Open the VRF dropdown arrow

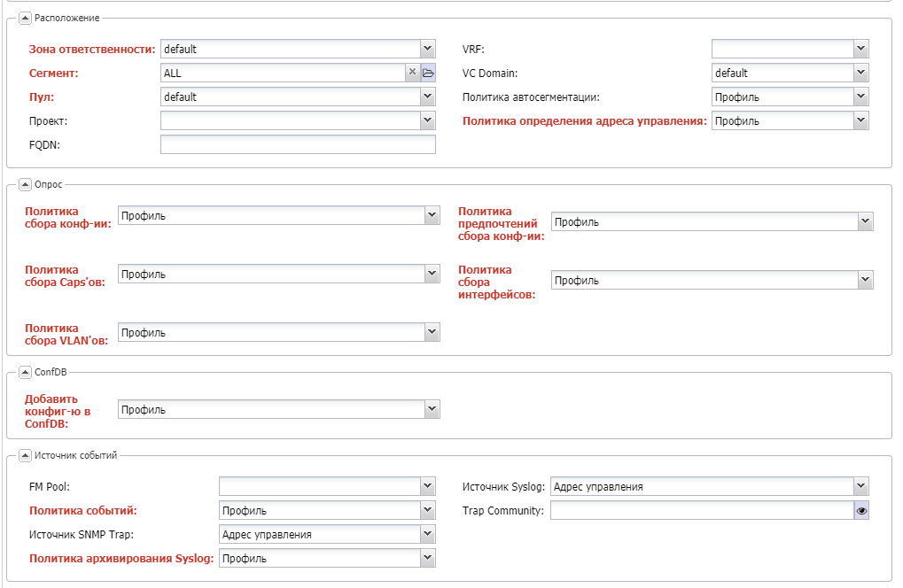pyautogui.click(x=861, y=49)
